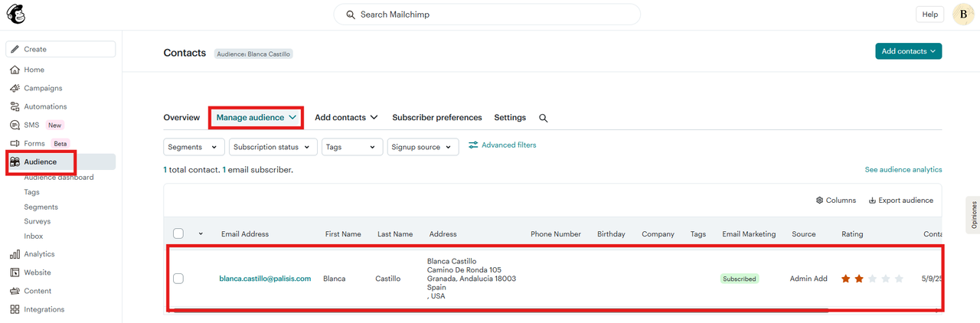Click the Home house icon
Screen dimensions: 980x323
click(15, 70)
